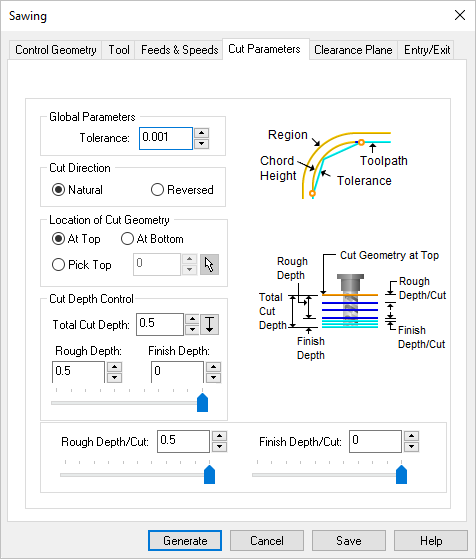Go to the Clearance Plane tab

[x=353, y=50]
